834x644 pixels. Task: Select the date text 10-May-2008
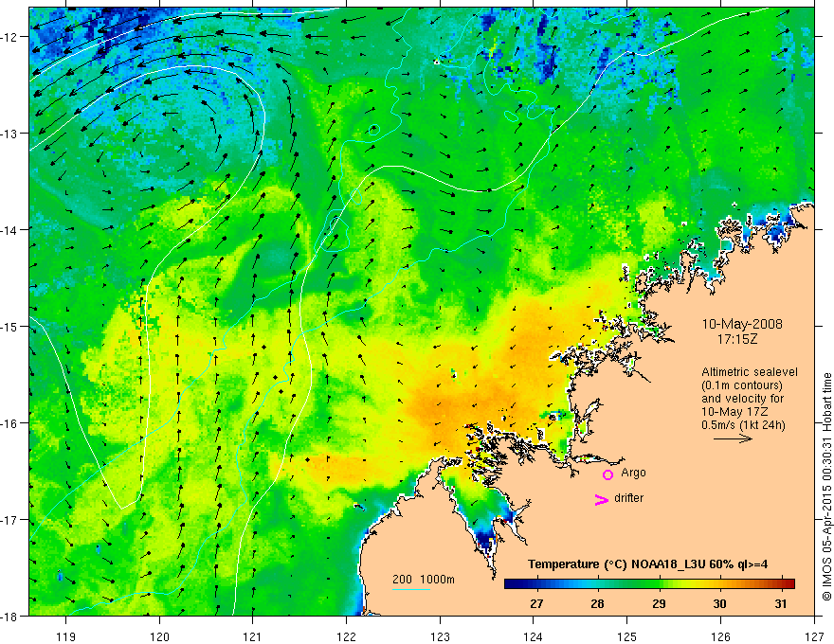click(742, 324)
